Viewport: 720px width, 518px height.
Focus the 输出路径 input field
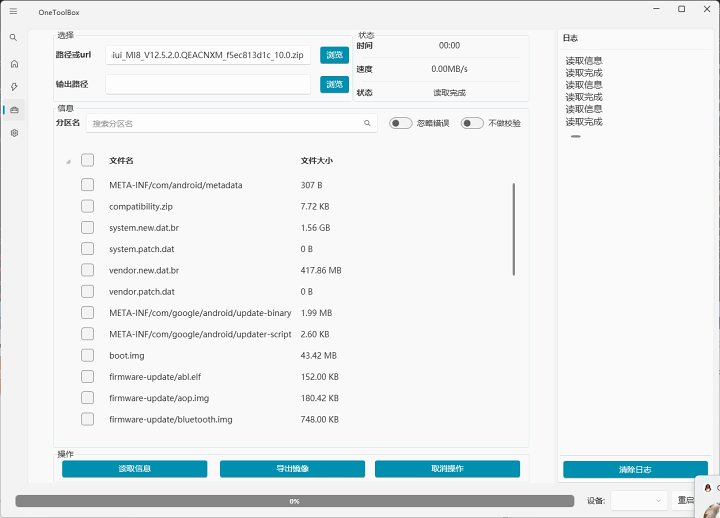207,85
